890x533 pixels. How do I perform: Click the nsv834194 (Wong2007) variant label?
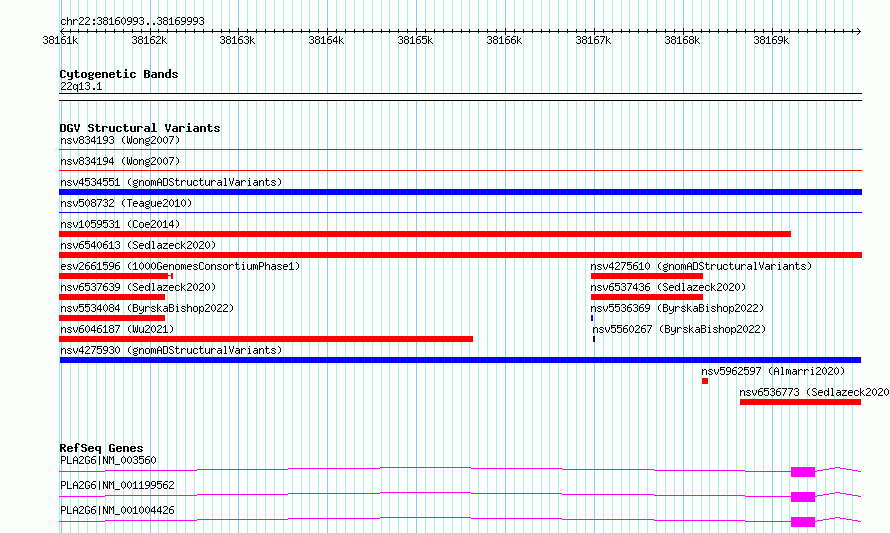pos(120,161)
